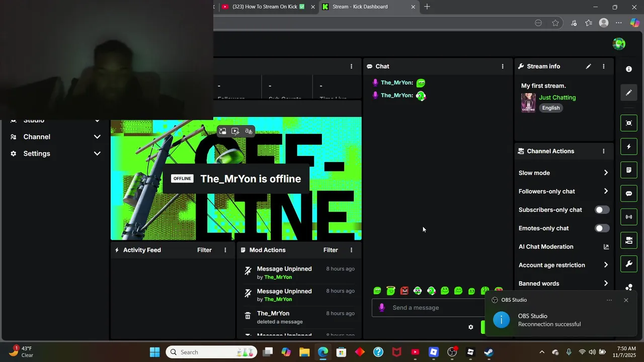The width and height of the screenshot is (644, 362).
Task: Toggle the Channel Actions widget in sidebar
Action: click(629, 241)
